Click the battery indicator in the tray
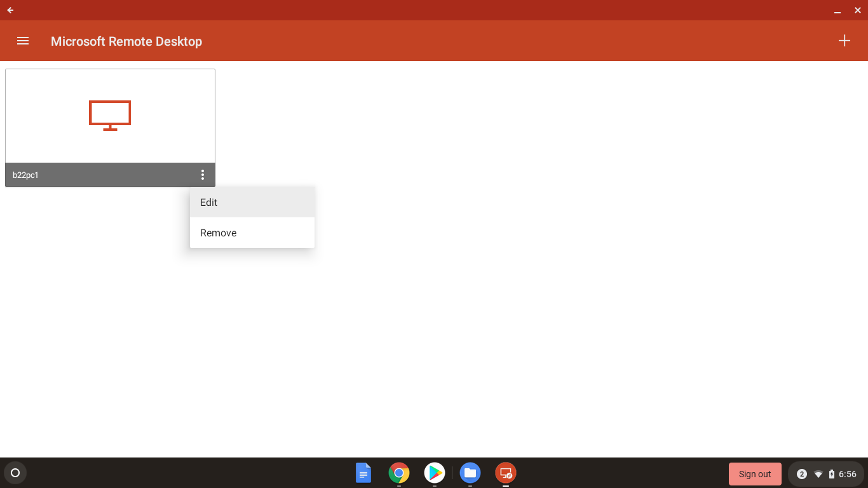868x488 pixels. coord(832,474)
